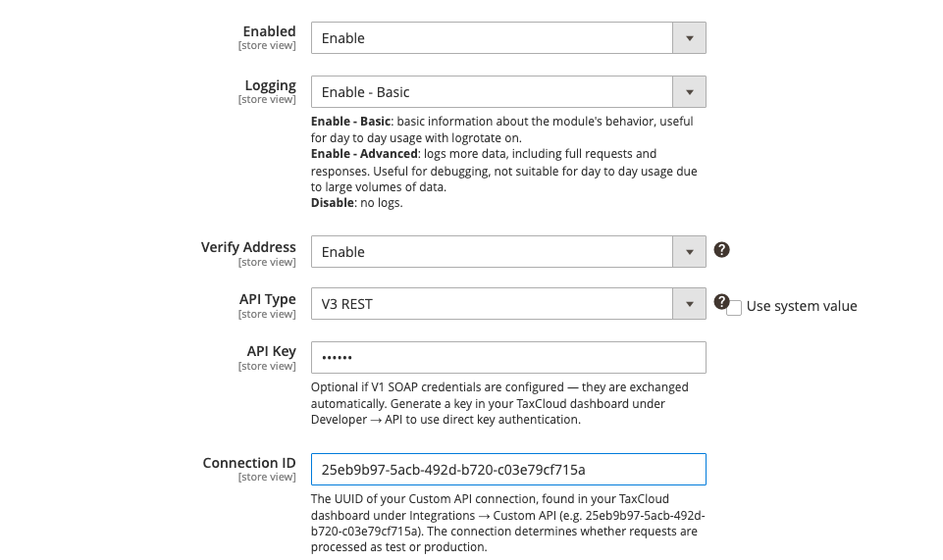
Task: Click the Logging field label
Action: coord(270,85)
